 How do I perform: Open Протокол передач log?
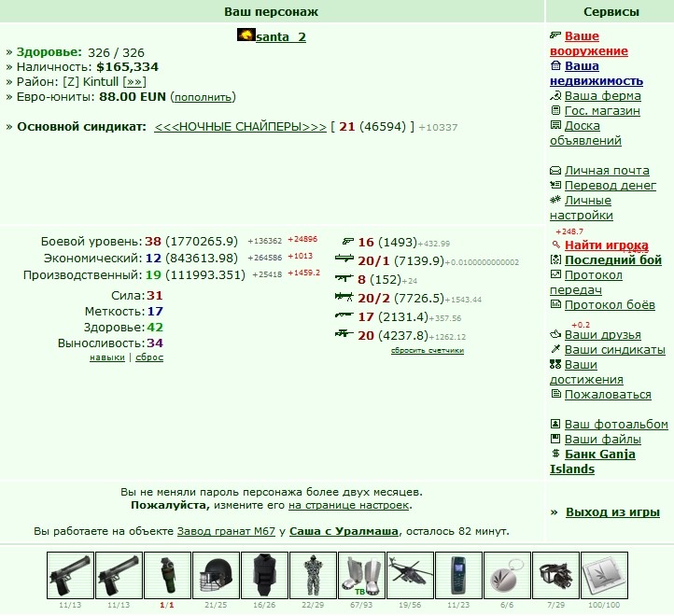[x=586, y=283]
